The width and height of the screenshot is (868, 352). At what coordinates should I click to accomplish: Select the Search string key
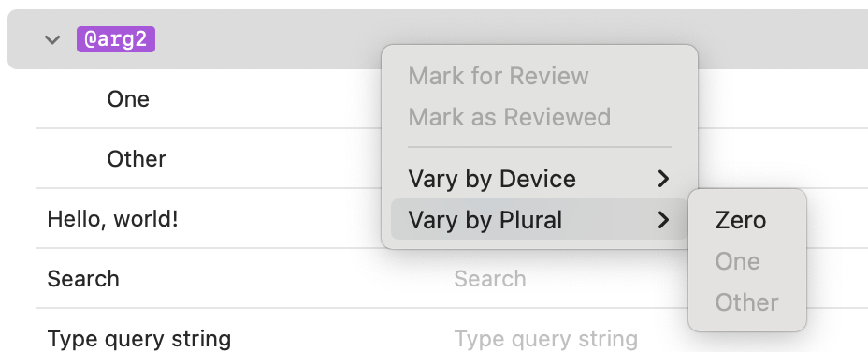click(x=83, y=279)
